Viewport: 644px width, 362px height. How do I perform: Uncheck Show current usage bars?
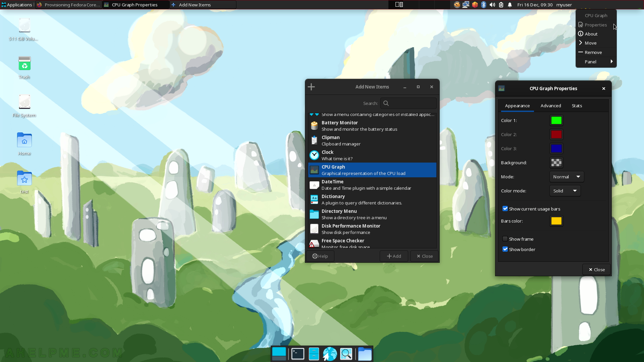coord(505,208)
